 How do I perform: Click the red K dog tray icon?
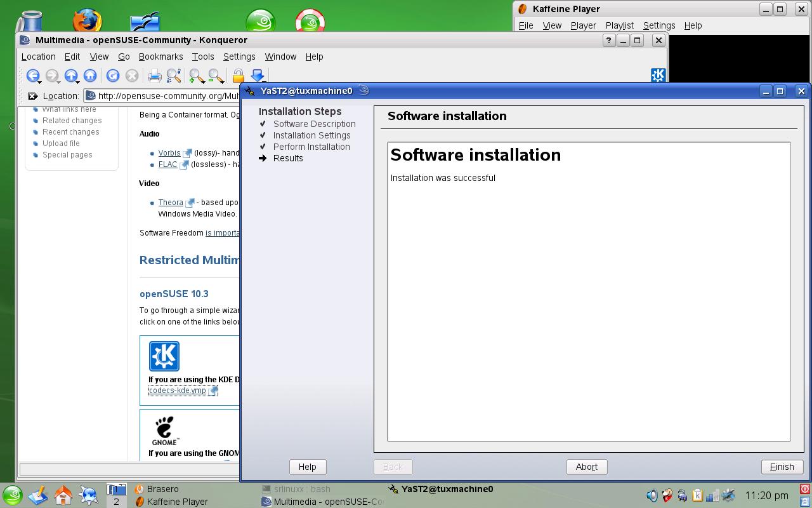pos(667,495)
